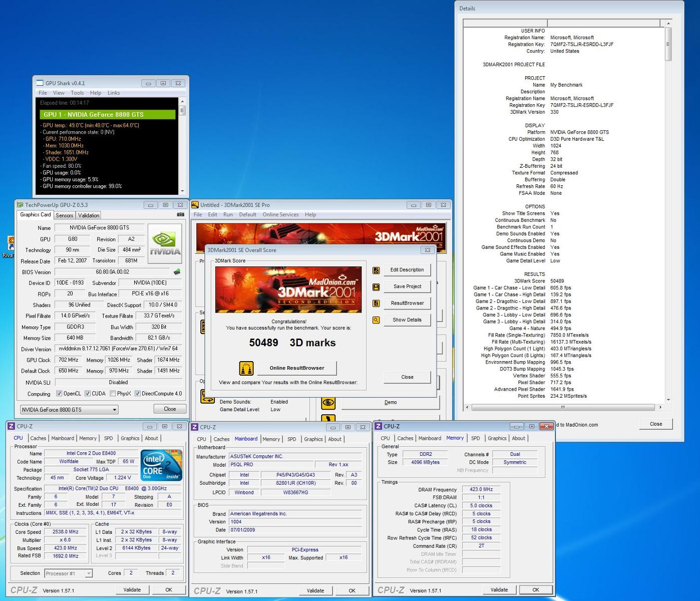Click the Driver Version field in GPU-Z
Screen dimensions: 700x601
[118, 349]
